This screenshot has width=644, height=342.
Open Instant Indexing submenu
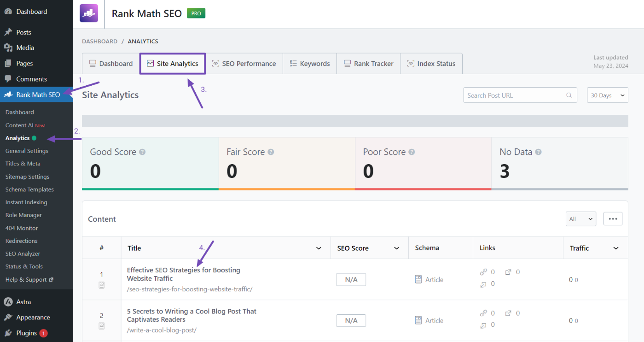coord(26,202)
